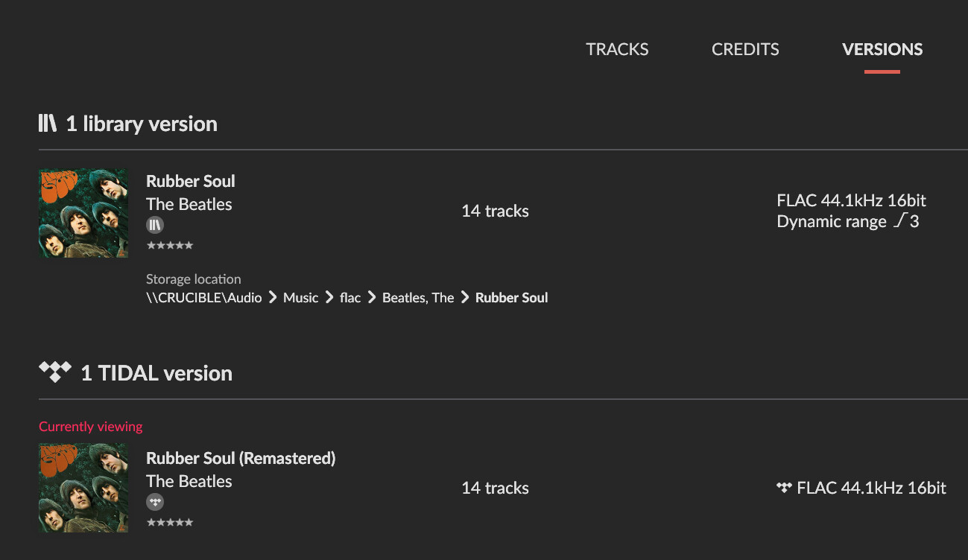Click the dynamic range symbol next to the 3

click(900, 221)
